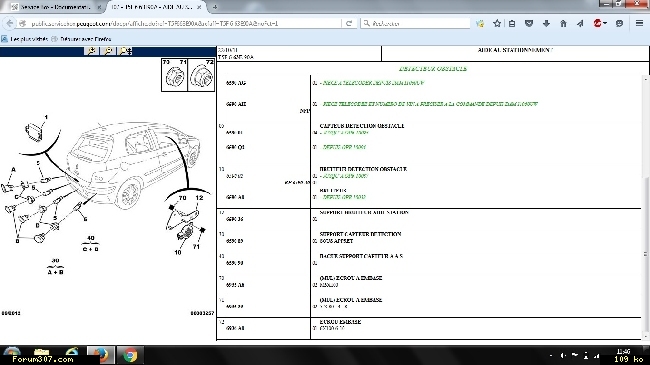
Task: Open a new tab with the plus button
Action: (x=215, y=7)
